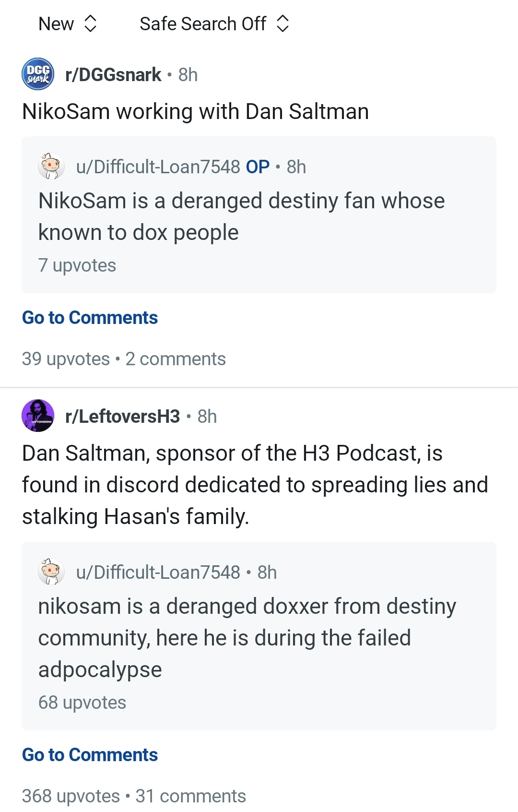Open the u/Difficult-Loan7548 profile in the LeftoversH3 post
Screen dimensions: 518x812
click(x=158, y=573)
